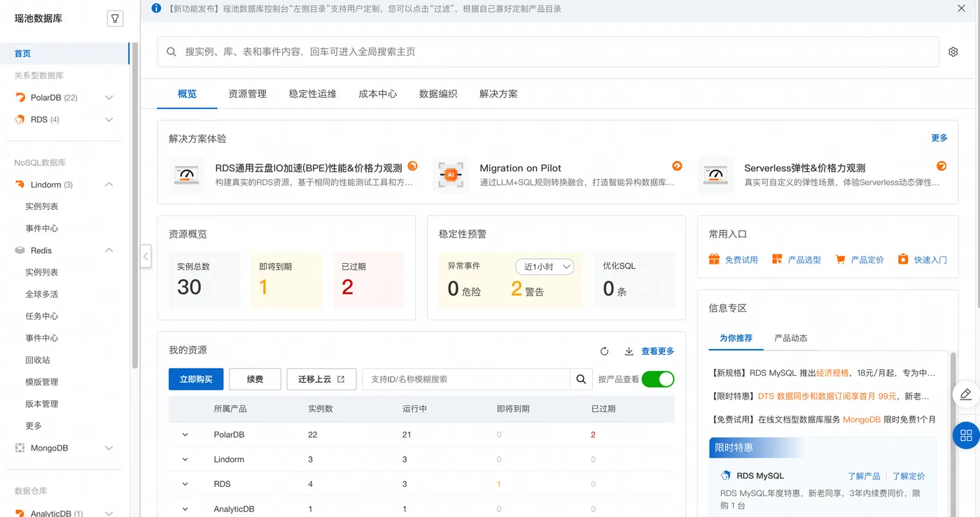The height and width of the screenshot is (517, 980).
Task: Open the 了解定价 link for RDS MySQL
Action: click(909, 476)
